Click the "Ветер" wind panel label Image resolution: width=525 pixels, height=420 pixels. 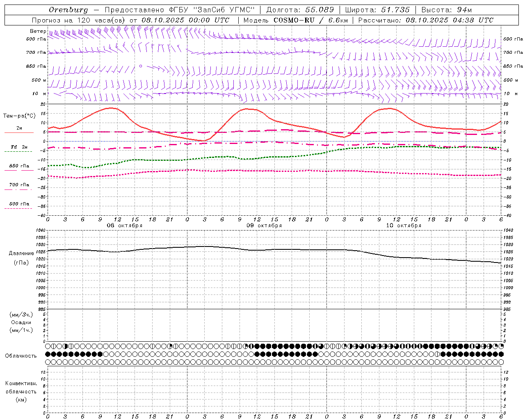(x=38, y=31)
